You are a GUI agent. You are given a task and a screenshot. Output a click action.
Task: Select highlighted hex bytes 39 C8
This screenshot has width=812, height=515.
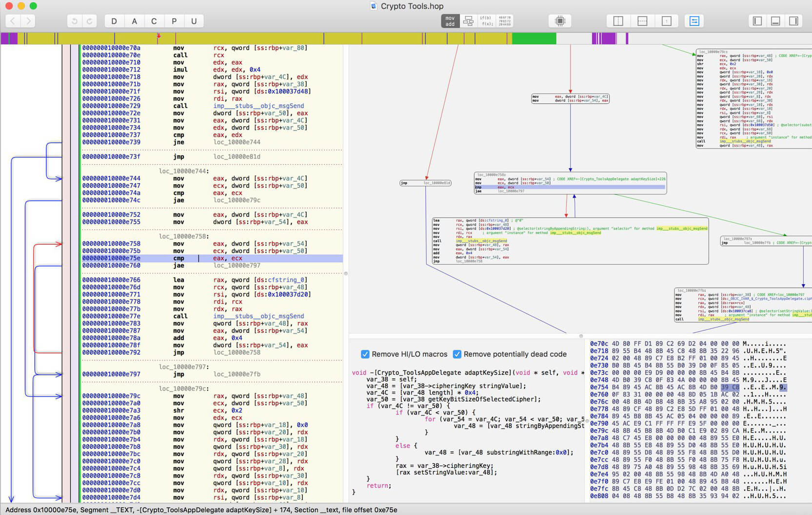[730, 387]
